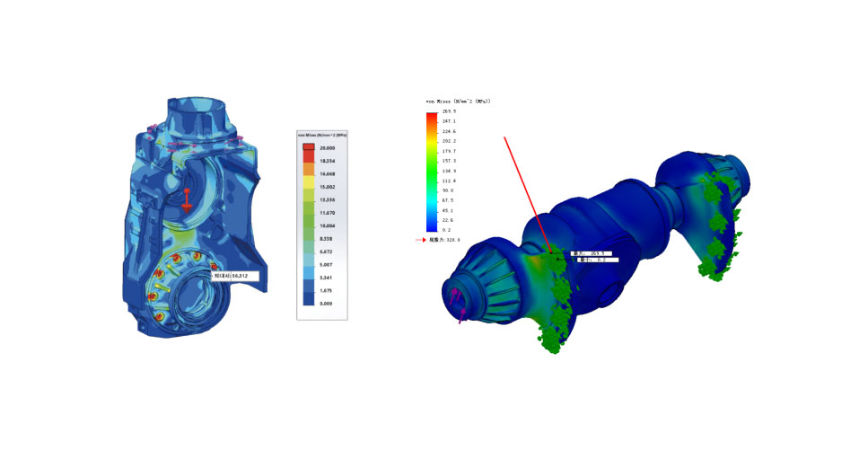Viewport: 868px width, 459px height.
Task: Click the red downward force arrow on housing
Action: (x=186, y=200)
